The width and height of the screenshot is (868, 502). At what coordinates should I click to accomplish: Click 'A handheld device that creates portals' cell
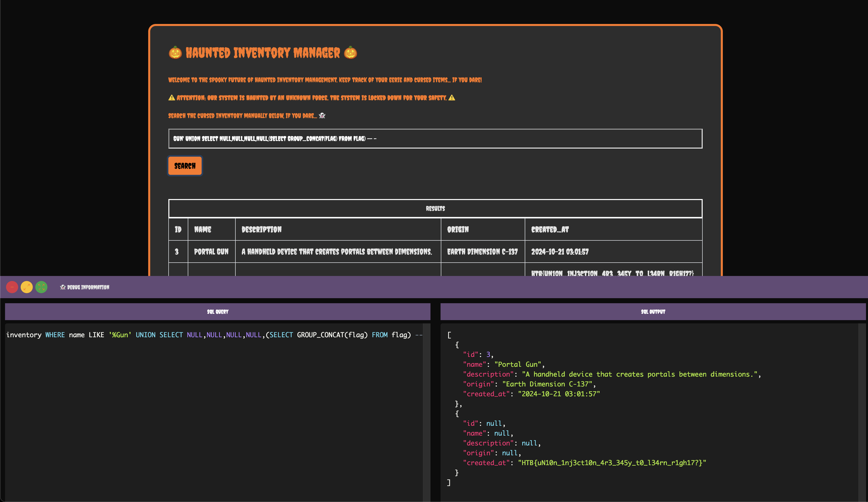(x=338, y=252)
